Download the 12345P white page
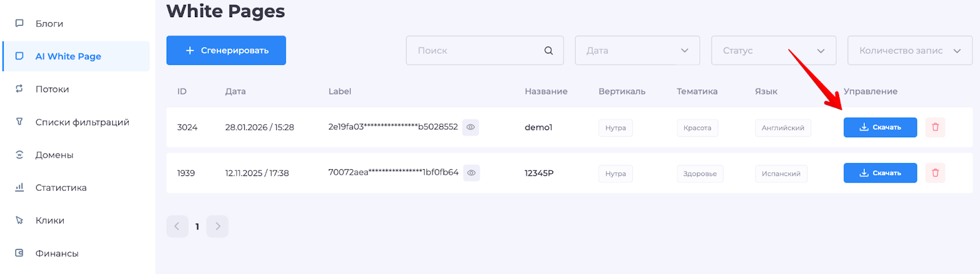The image size is (980, 274). [x=880, y=173]
